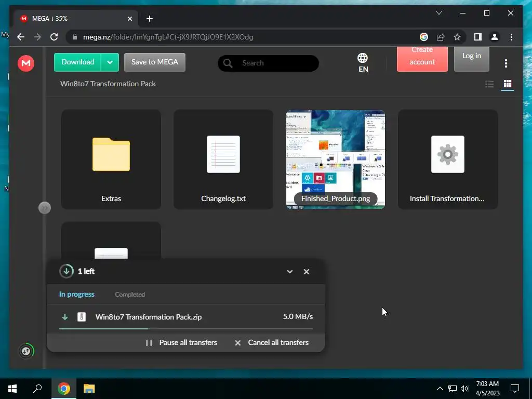Click Create account button
The image size is (532, 399).
(422, 58)
